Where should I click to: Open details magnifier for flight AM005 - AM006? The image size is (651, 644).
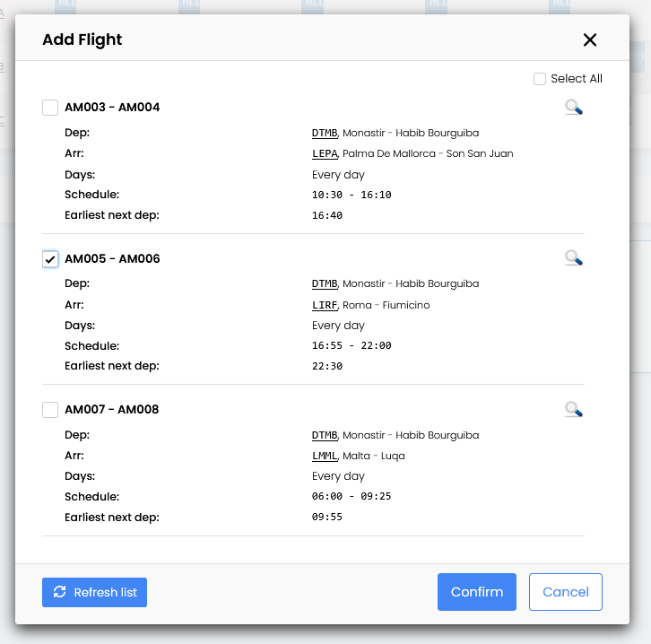(x=574, y=258)
